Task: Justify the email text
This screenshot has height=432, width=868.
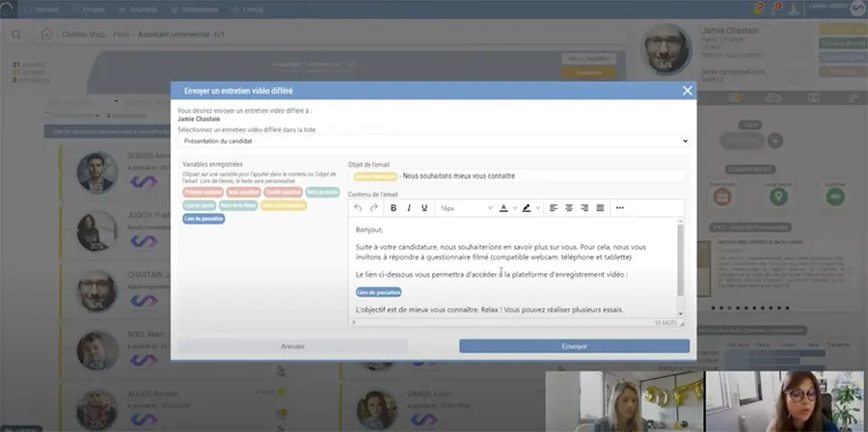Action: coord(600,208)
